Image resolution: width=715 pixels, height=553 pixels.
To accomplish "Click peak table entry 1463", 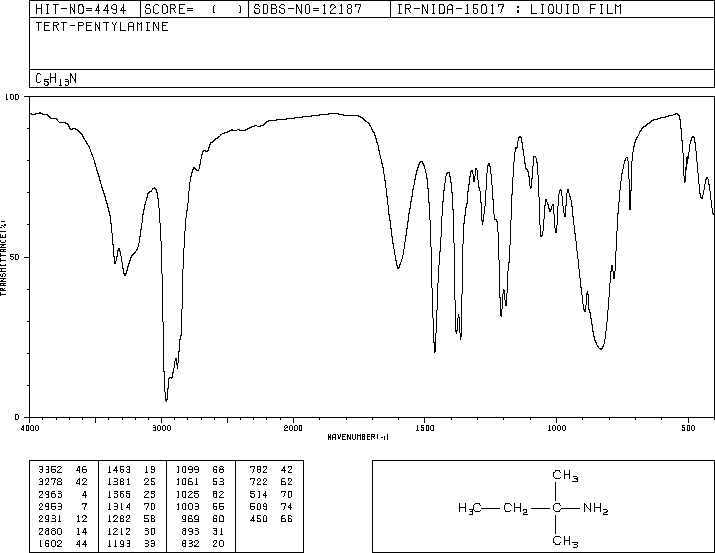I will pos(119,470).
